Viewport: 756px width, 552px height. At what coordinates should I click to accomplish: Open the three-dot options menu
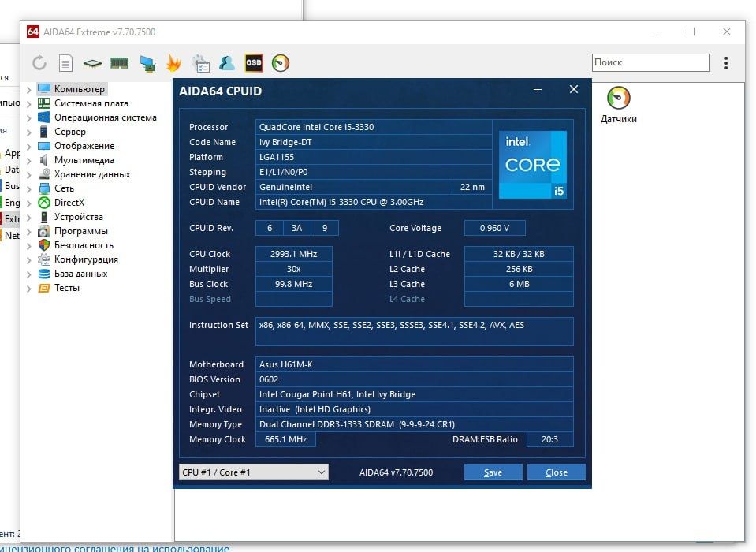click(x=726, y=62)
